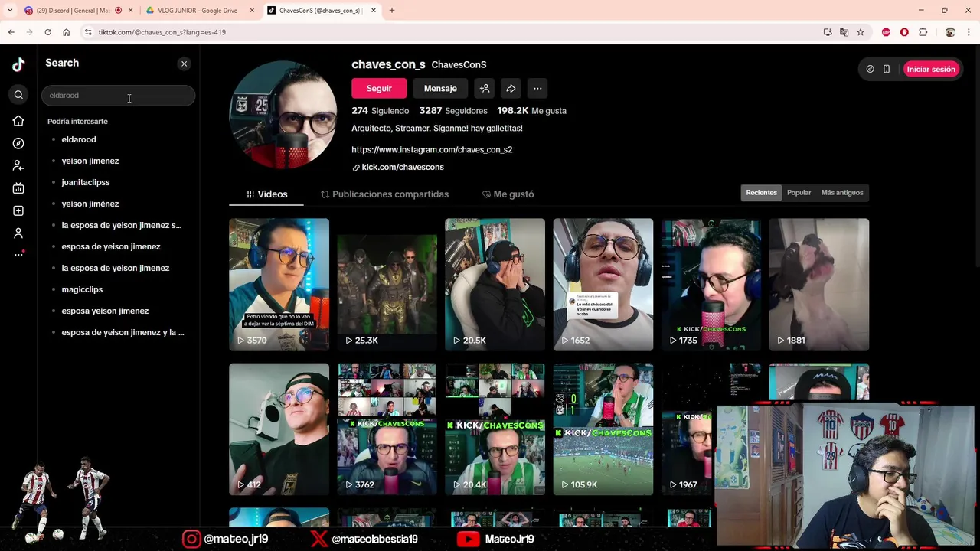This screenshot has height=551, width=980.
Task: Click the share arrow icon on profile
Action: tap(511, 88)
